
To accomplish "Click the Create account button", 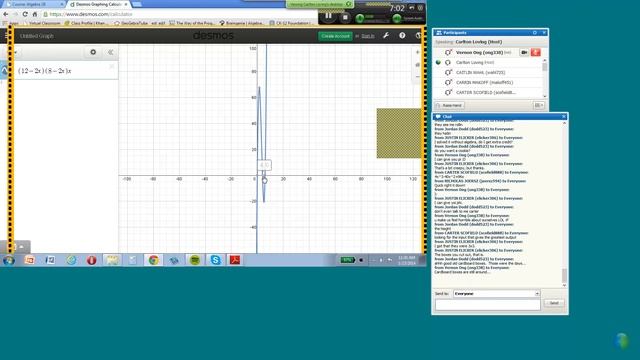I will click(x=335, y=36).
